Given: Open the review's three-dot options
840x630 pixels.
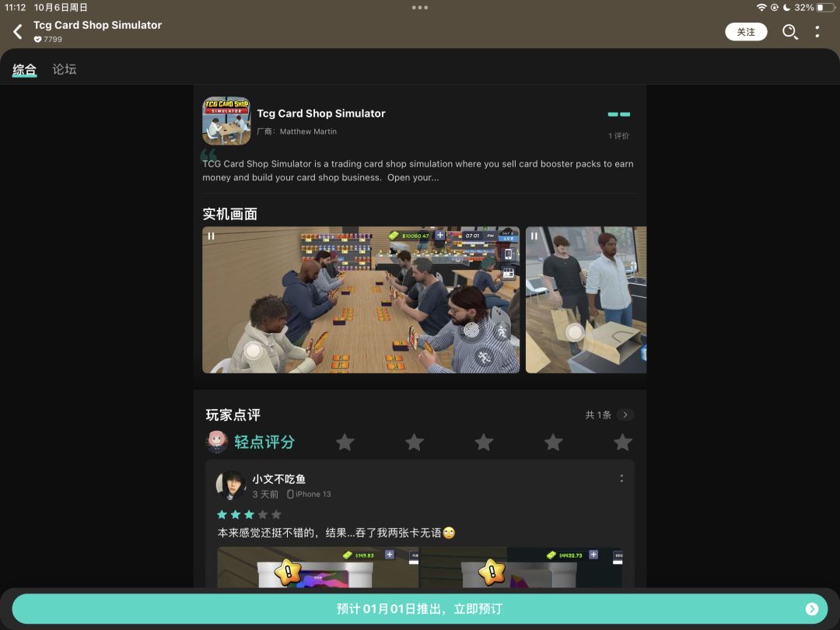Looking at the screenshot, I should coord(621,478).
